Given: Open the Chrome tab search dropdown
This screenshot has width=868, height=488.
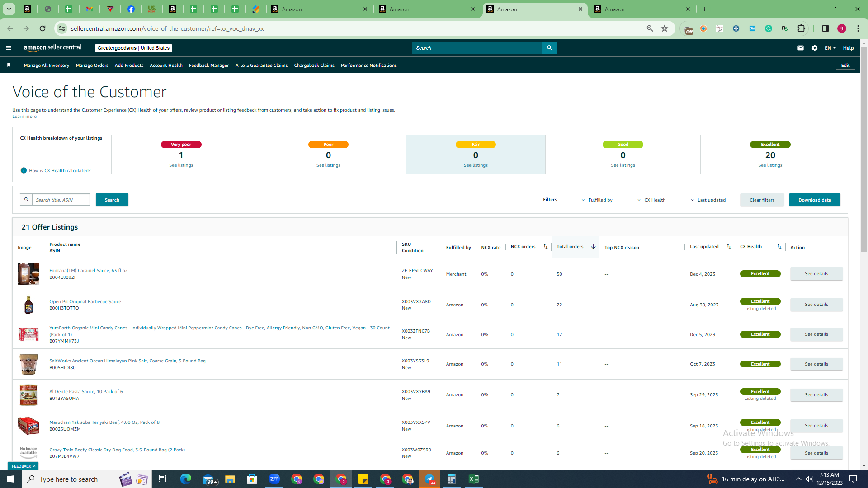Looking at the screenshot, I should (x=9, y=9).
